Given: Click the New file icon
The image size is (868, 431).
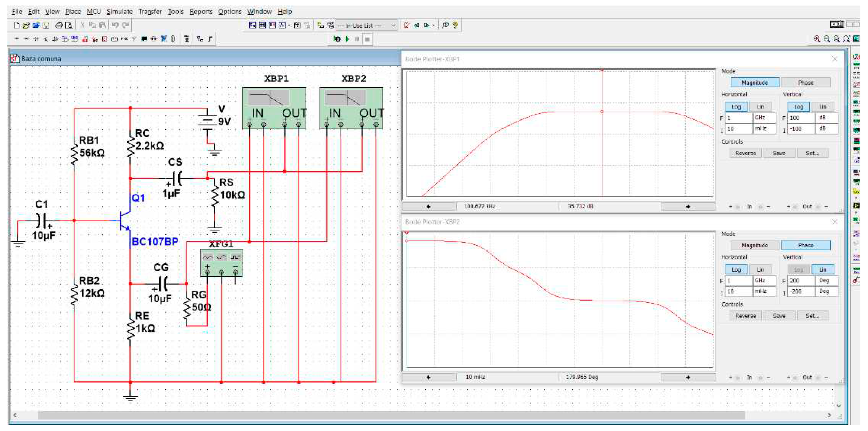Looking at the screenshot, I should point(16,25).
